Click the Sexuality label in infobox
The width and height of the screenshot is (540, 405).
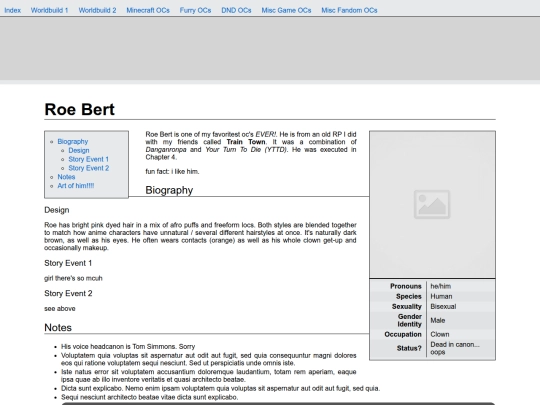(x=407, y=307)
